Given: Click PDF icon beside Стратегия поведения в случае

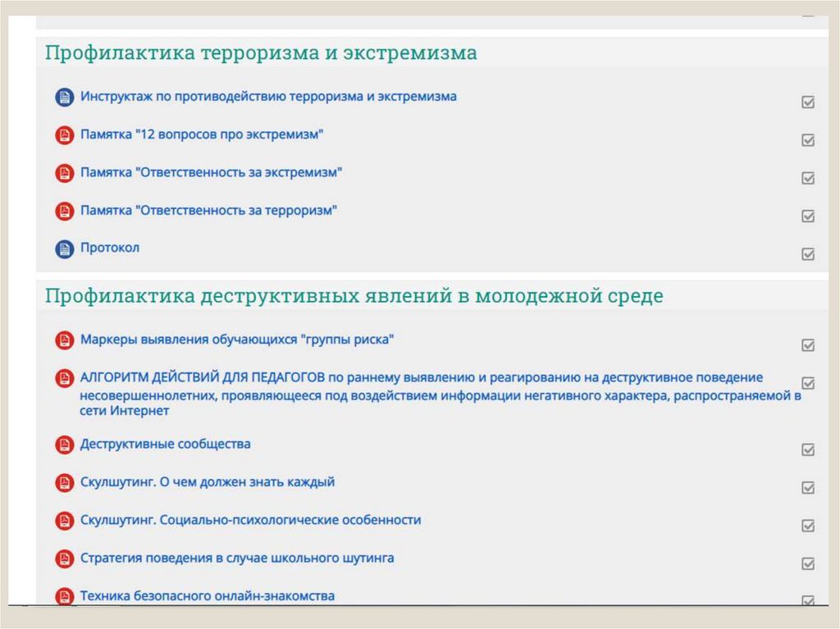Looking at the screenshot, I should point(64,558).
